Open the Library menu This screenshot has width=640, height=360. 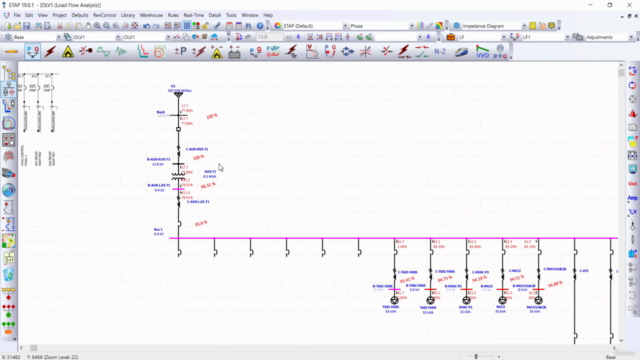point(128,15)
